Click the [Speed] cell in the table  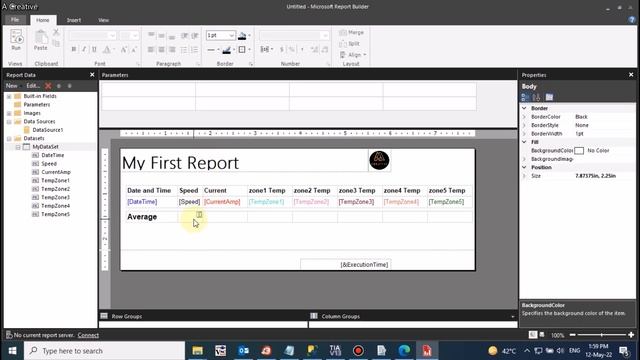(x=189, y=202)
